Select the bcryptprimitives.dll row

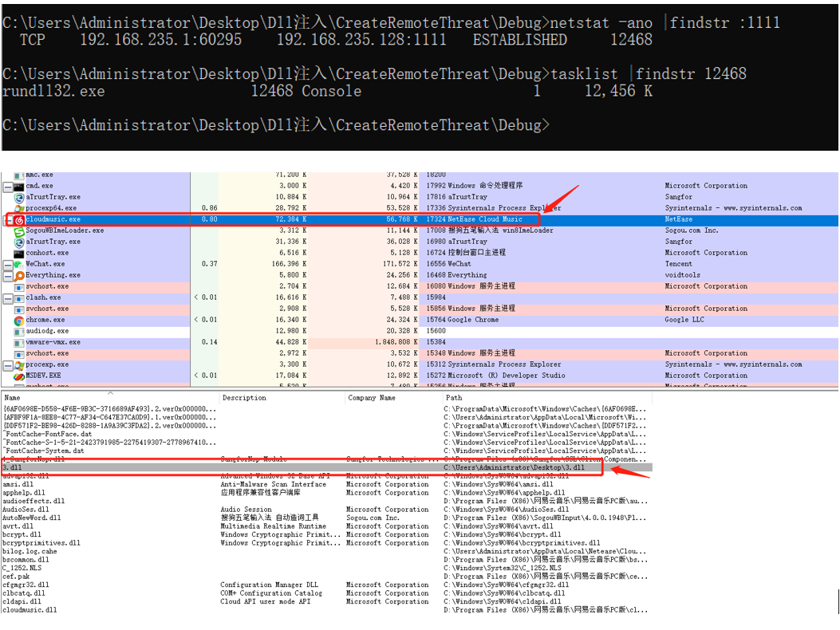pyautogui.click(x=326, y=543)
